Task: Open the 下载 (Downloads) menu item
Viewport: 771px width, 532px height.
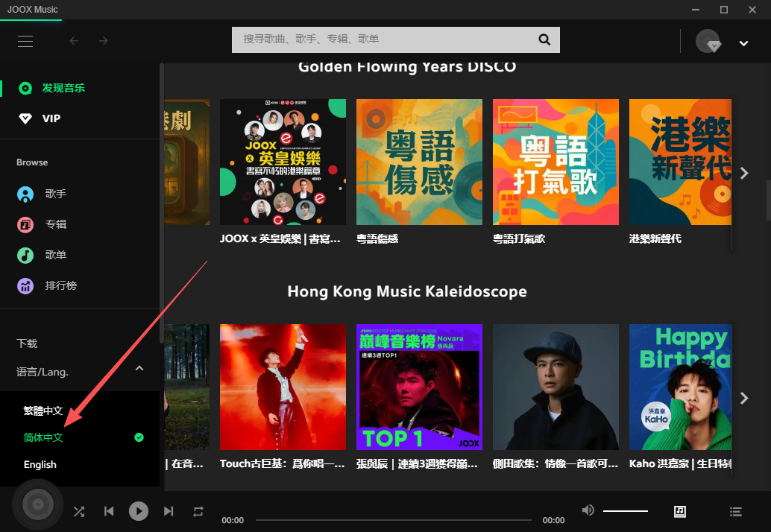Action: tap(28, 343)
